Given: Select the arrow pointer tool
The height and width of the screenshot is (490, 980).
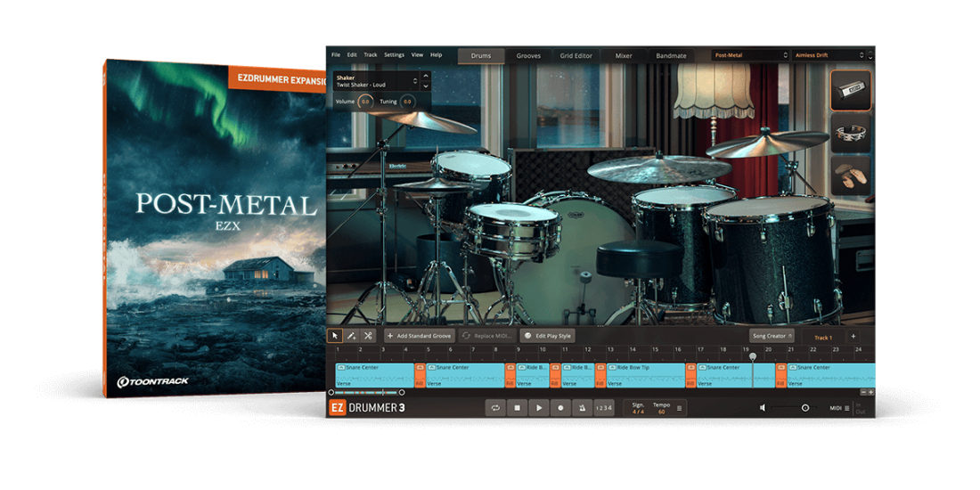Looking at the screenshot, I should click(335, 336).
